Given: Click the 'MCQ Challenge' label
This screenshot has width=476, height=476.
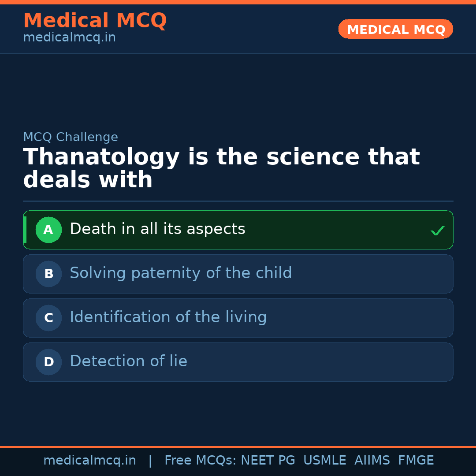Looking at the screenshot, I should 71,137.
